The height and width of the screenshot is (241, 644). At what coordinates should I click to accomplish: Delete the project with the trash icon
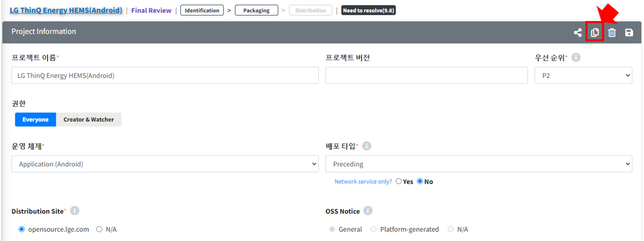click(x=612, y=33)
